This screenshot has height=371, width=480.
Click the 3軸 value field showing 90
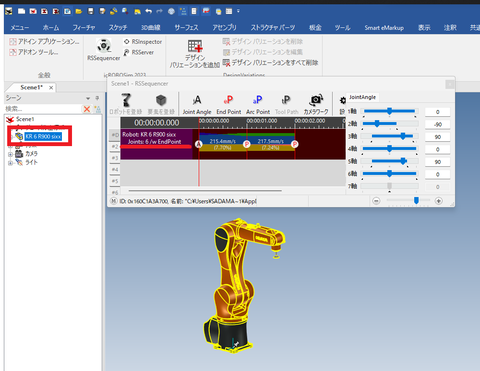(x=437, y=137)
